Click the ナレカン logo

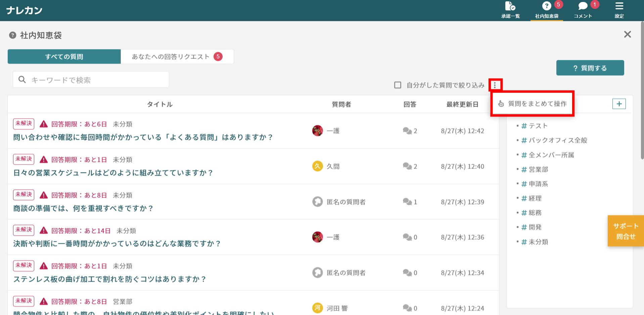click(25, 10)
